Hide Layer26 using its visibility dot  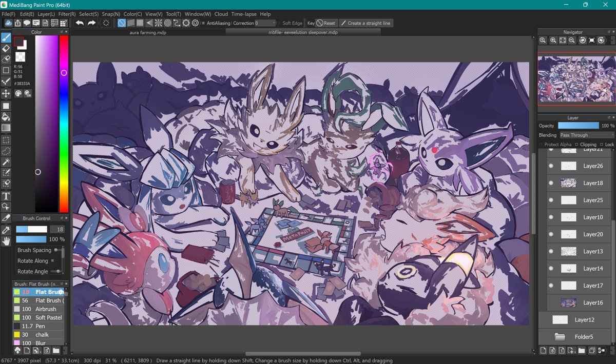coord(551,166)
